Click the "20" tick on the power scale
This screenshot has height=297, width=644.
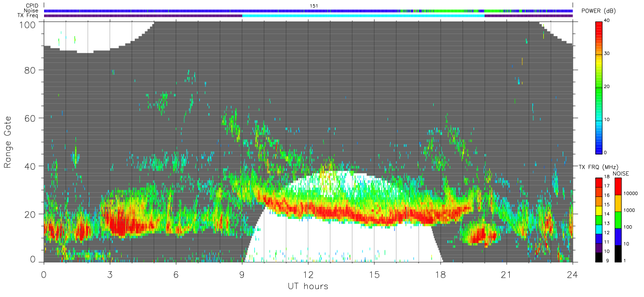pyautogui.click(x=608, y=86)
